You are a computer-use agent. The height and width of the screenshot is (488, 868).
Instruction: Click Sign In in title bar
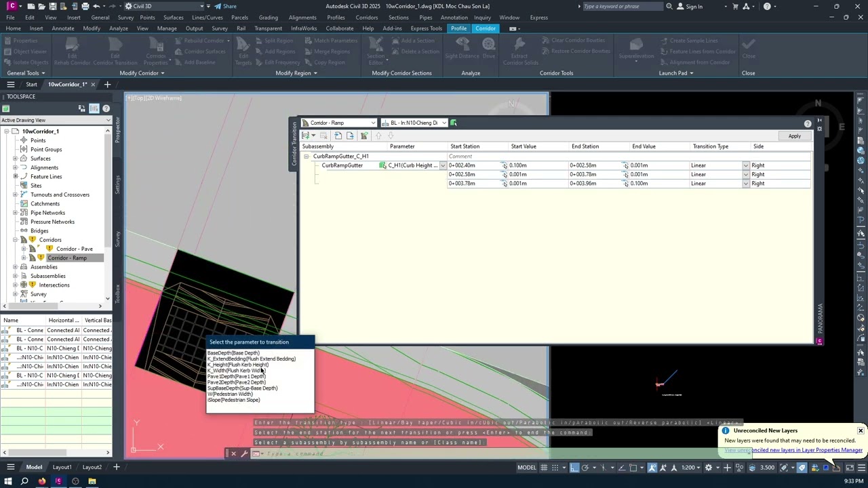point(694,7)
